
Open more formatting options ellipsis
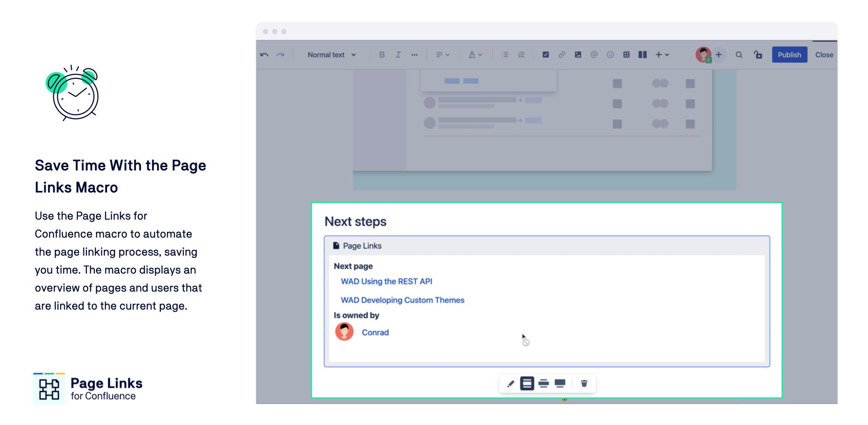(414, 55)
